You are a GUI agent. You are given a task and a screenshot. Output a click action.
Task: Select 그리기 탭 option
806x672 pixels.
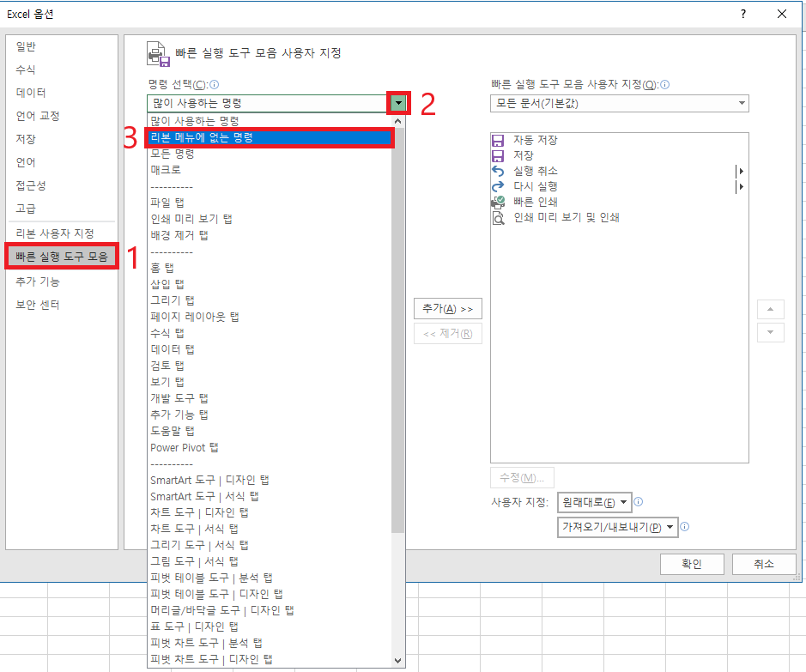(x=270, y=300)
